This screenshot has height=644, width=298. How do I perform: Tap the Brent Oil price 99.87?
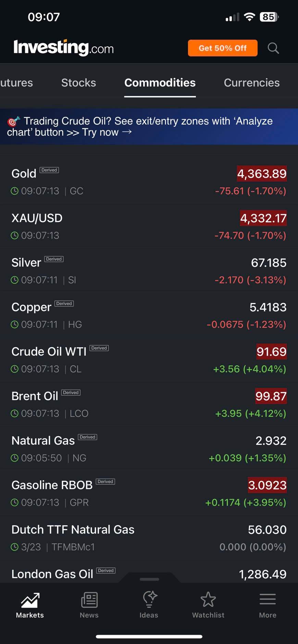point(271,396)
